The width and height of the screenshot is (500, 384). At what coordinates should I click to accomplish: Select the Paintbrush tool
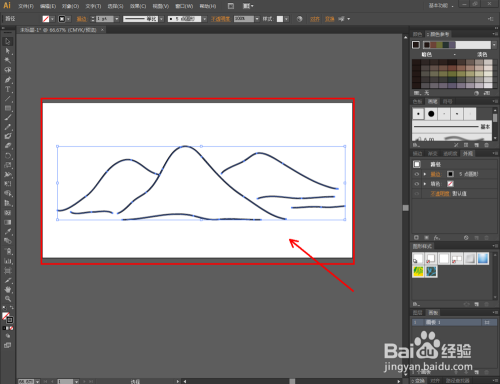click(8, 117)
